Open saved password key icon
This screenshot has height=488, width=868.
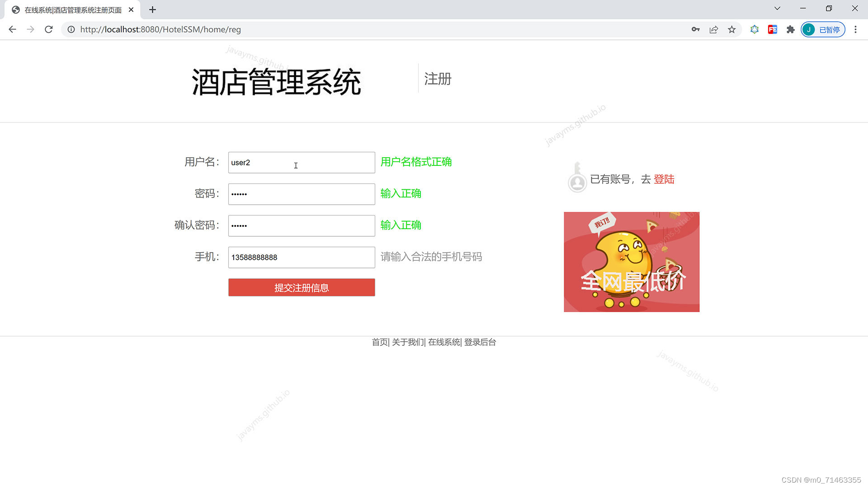pyautogui.click(x=695, y=29)
